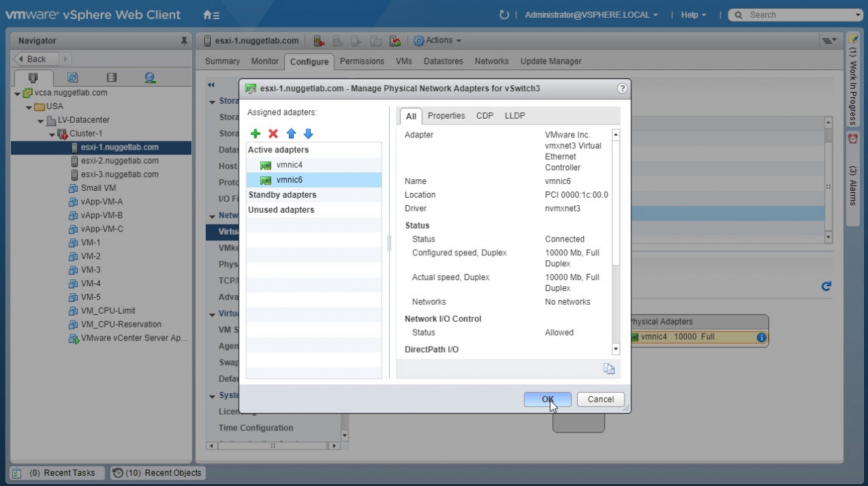Open the Administrator@VSPHERE.LOCAL user dropdown

pyautogui.click(x=591, y=15)
